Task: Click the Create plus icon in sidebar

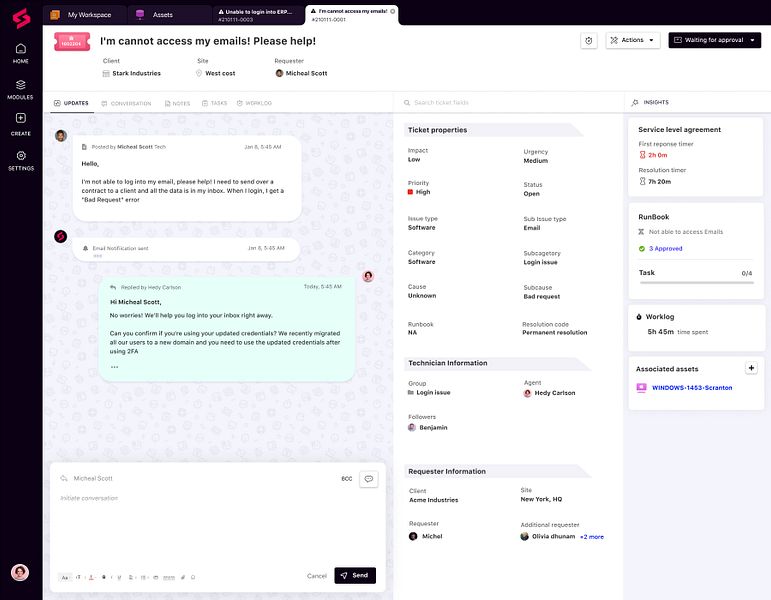Action: (x=21, y=118)
